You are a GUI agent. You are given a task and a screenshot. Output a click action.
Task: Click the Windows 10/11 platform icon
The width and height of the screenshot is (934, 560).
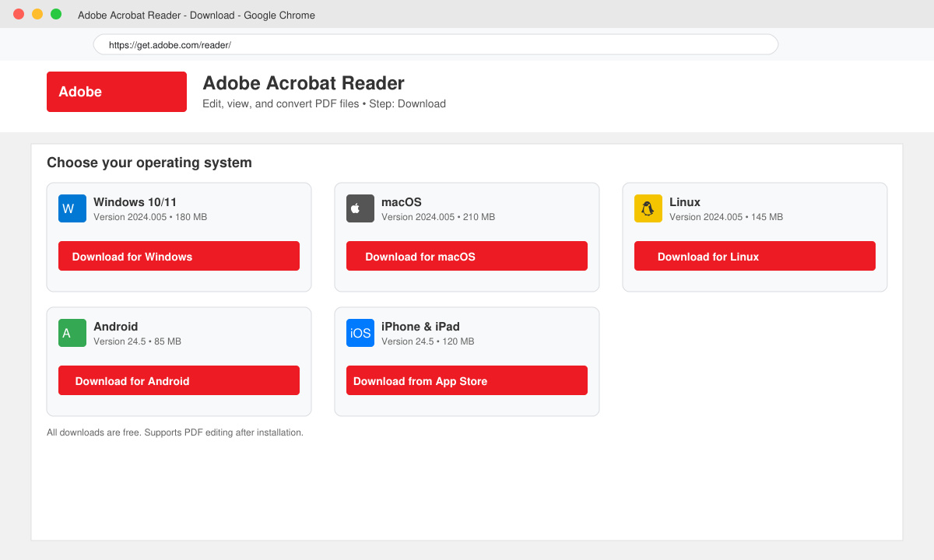coord(72,208)
